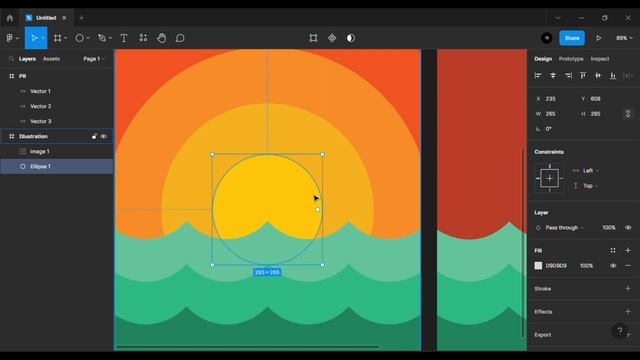Click the Edit object icon

[313, 38]
